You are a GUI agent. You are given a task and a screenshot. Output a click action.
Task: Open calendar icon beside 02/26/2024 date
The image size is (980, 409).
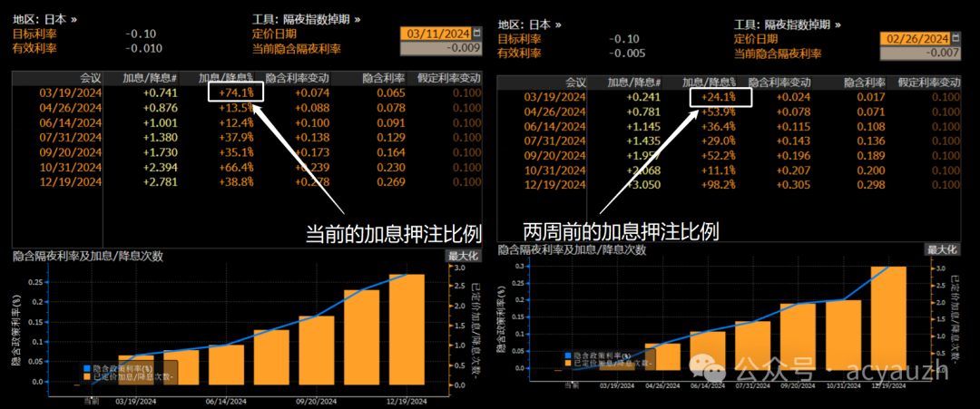click(x=955, y=39)
